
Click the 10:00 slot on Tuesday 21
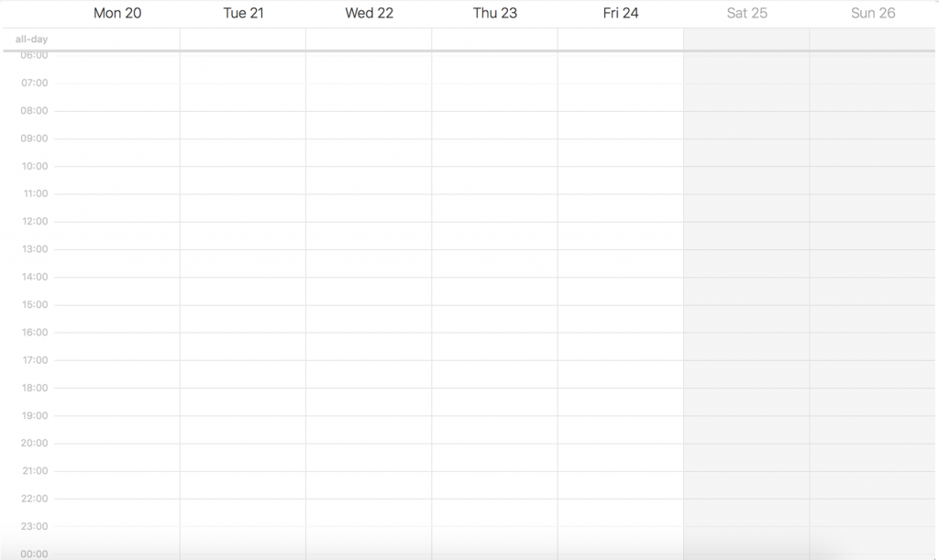point(243,181)
